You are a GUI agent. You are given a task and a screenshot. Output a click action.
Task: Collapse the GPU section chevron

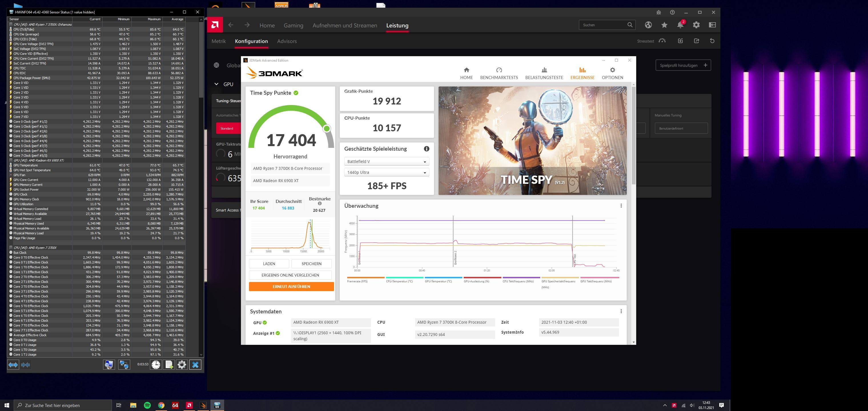[x=216, y=84]
